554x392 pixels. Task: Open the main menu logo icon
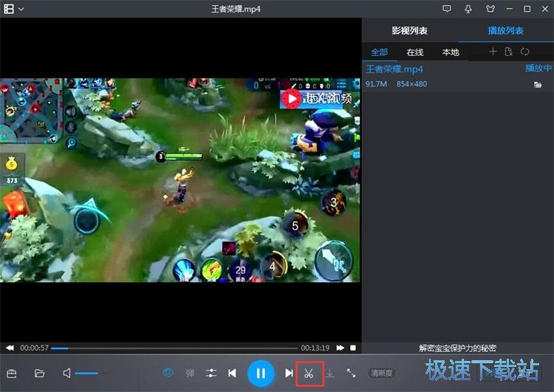(9, 9)
